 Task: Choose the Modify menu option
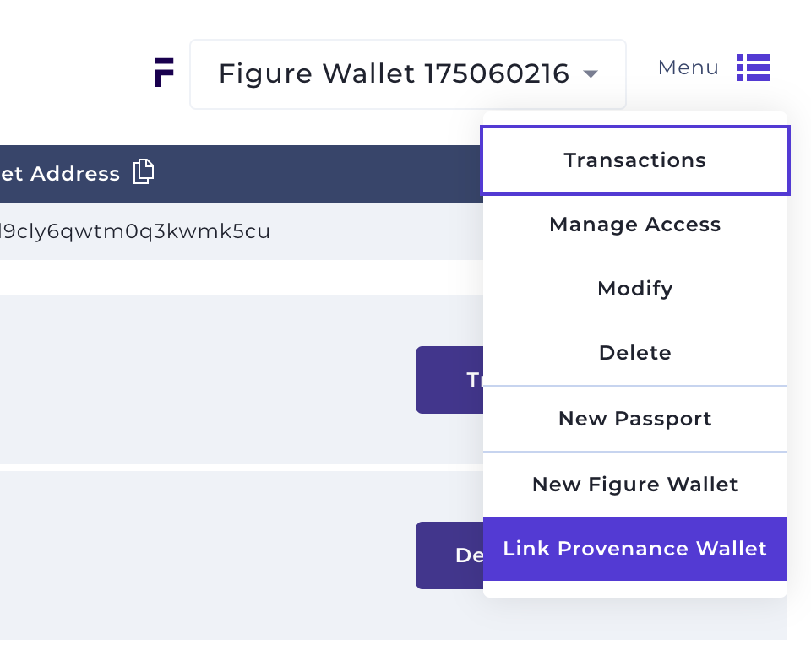[x=634, y=289]
